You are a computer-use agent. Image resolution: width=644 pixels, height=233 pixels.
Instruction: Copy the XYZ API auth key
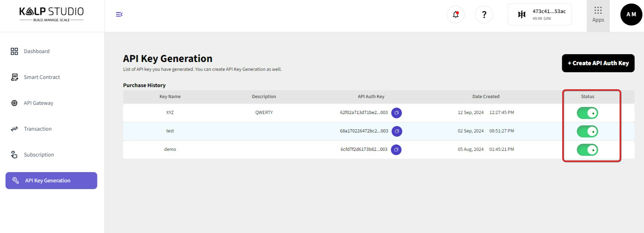(396, 113)
